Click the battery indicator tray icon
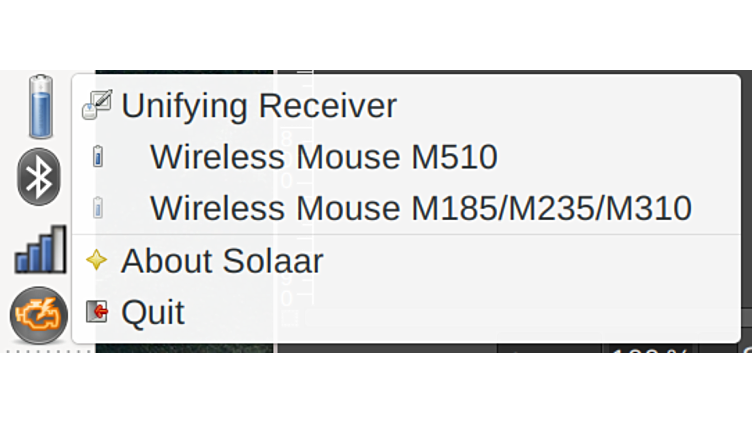The height and width of the screenshot is (423, 752). point(40,105)
